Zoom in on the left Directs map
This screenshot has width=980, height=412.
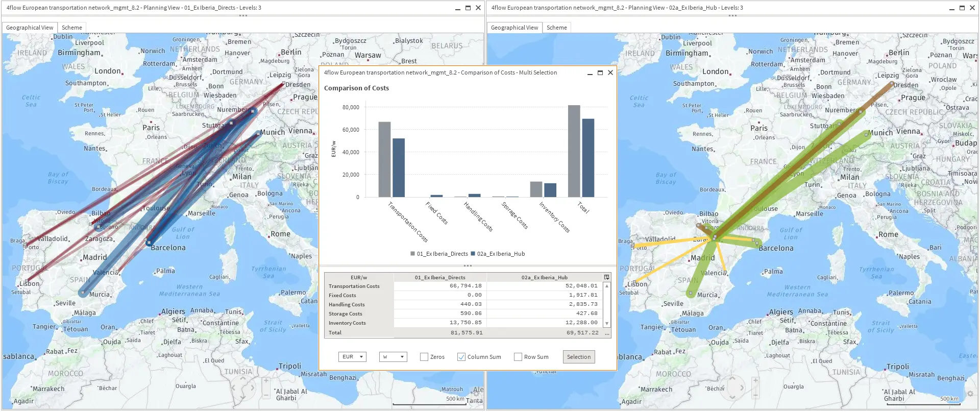(x=266, y=381)
